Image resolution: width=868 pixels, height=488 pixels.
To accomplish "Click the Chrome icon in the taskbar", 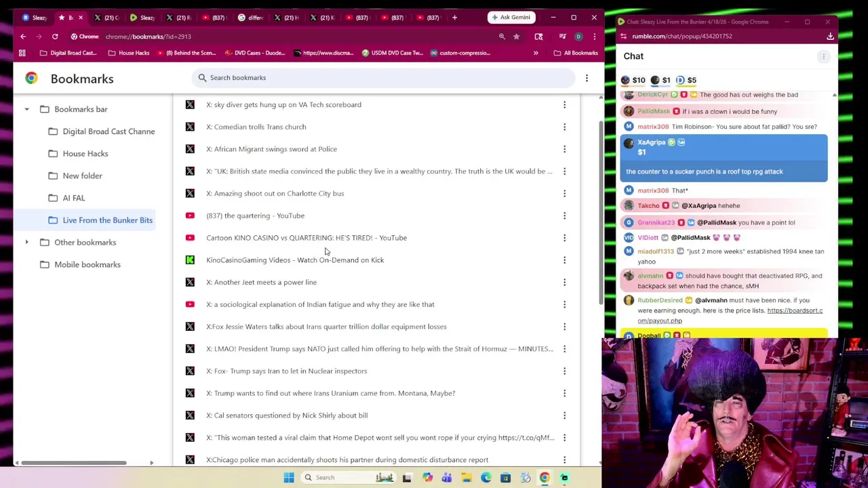I will (545, 477).
